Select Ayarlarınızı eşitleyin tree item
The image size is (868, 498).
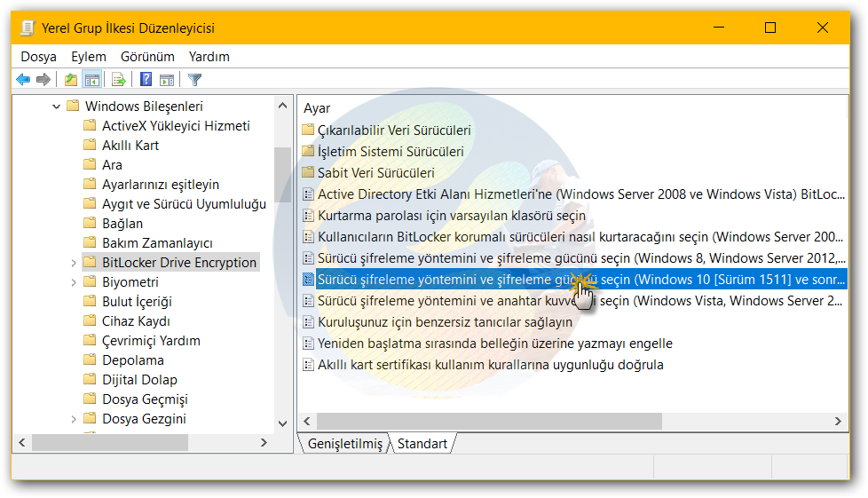161,185
